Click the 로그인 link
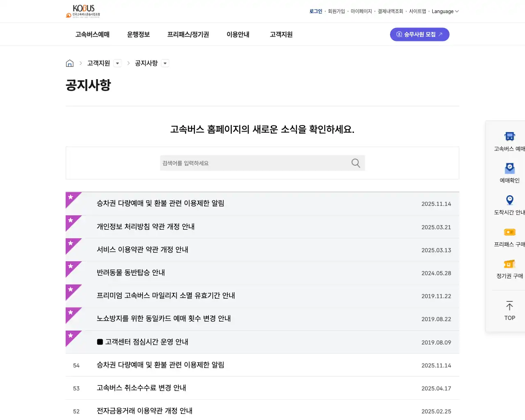 pyautogui.click(x=316, y=11)
